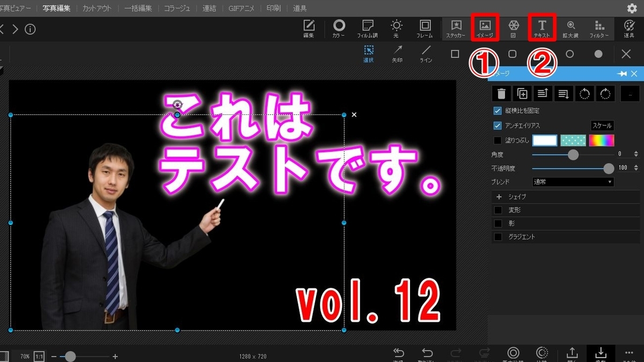The image size is (644, 362).
Task: Disable the アンチエイリアス checkbox
Action: point(497,125)
